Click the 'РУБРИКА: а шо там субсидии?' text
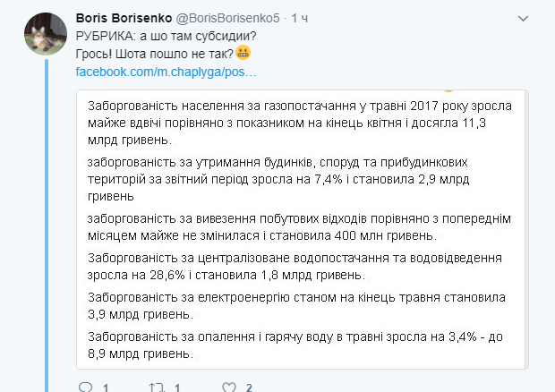The image size is (555, 392). click(166, 36)
